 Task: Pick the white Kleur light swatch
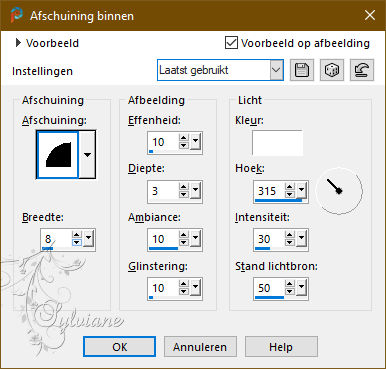(x=277, y=143)
